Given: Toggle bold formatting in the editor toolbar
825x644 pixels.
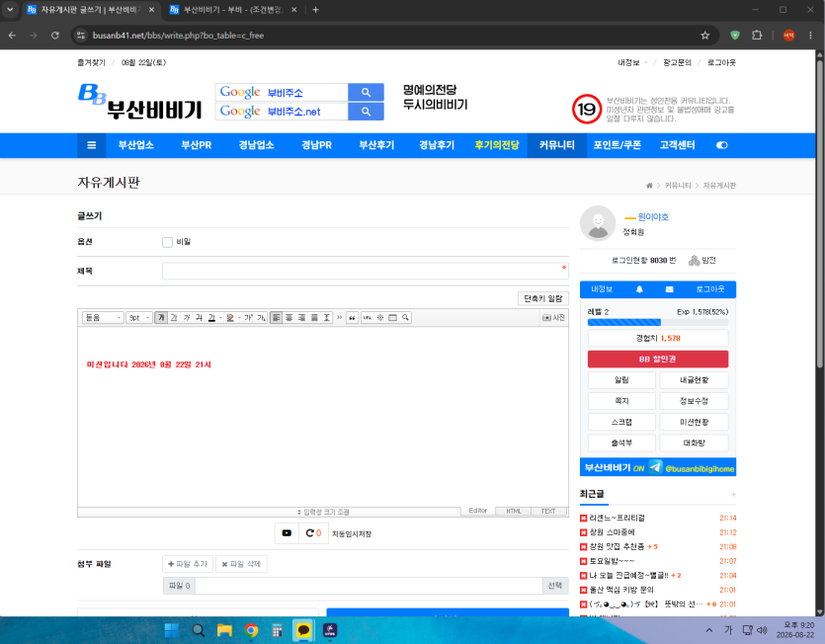Looking at the screenshot, I should point(161,318).
